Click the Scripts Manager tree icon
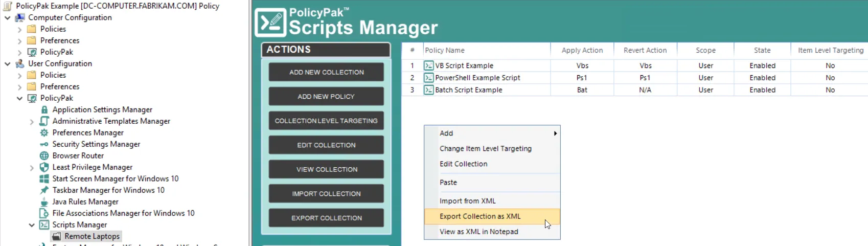 point(44,225)
